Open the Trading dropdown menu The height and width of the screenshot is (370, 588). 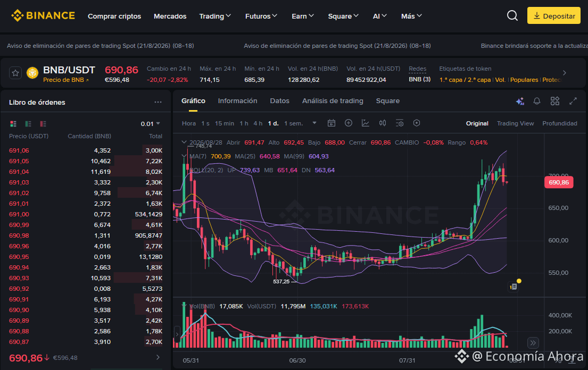[x=215, y=16]
